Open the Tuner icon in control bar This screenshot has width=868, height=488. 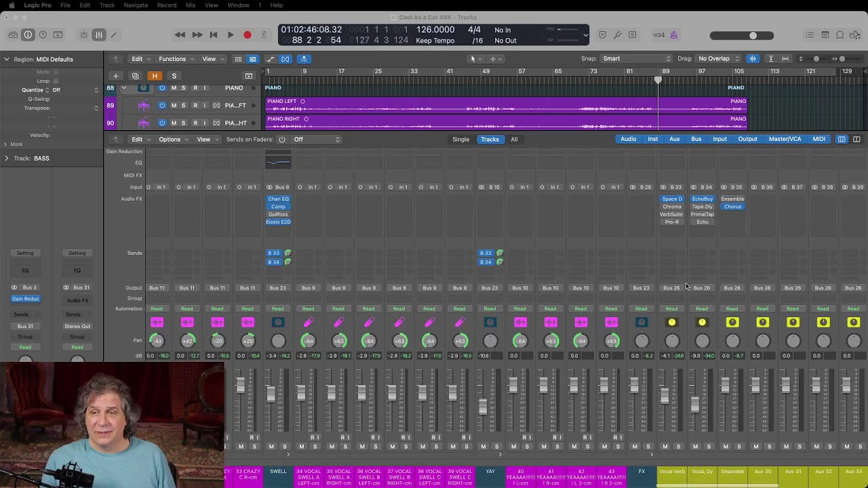click(617, 35)
